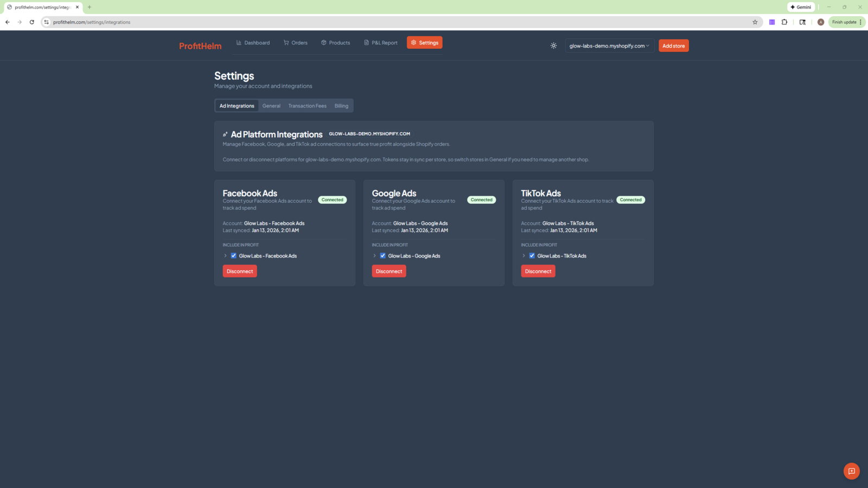Click the purple extension icon in toolbar
This screenshot has width=868, height=488.
(x=772, y=22)
